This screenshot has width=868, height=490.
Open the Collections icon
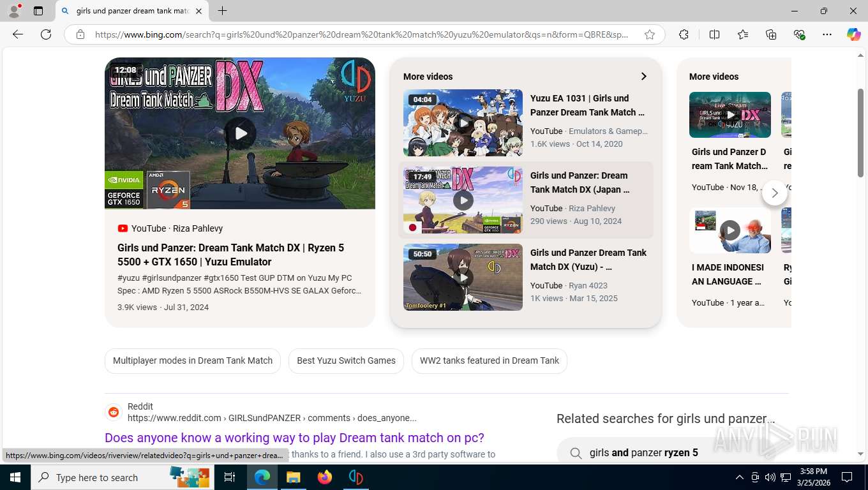pos(771,34)
